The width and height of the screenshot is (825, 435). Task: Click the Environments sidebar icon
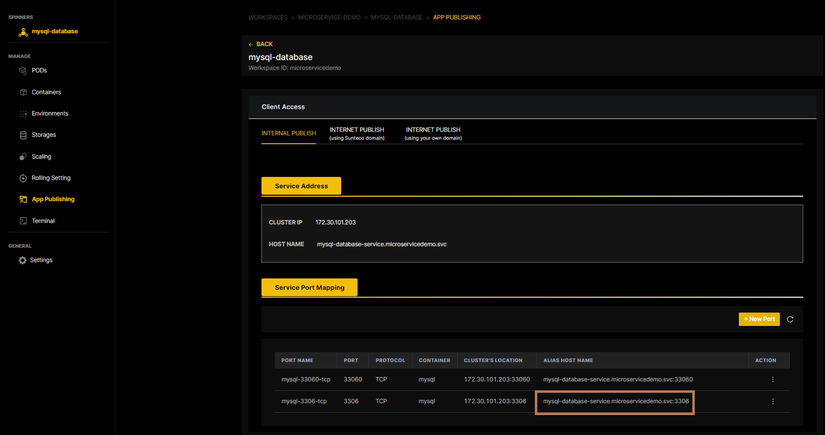[x=23, y=113]
